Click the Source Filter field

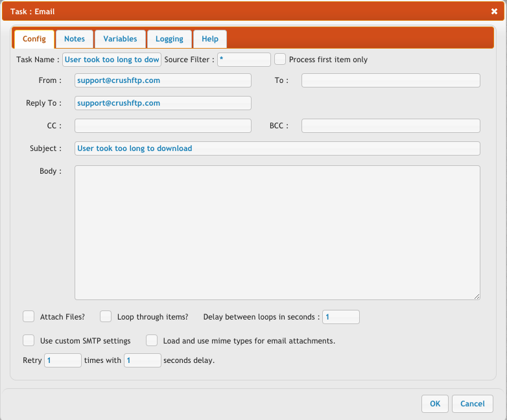(244, 60)
